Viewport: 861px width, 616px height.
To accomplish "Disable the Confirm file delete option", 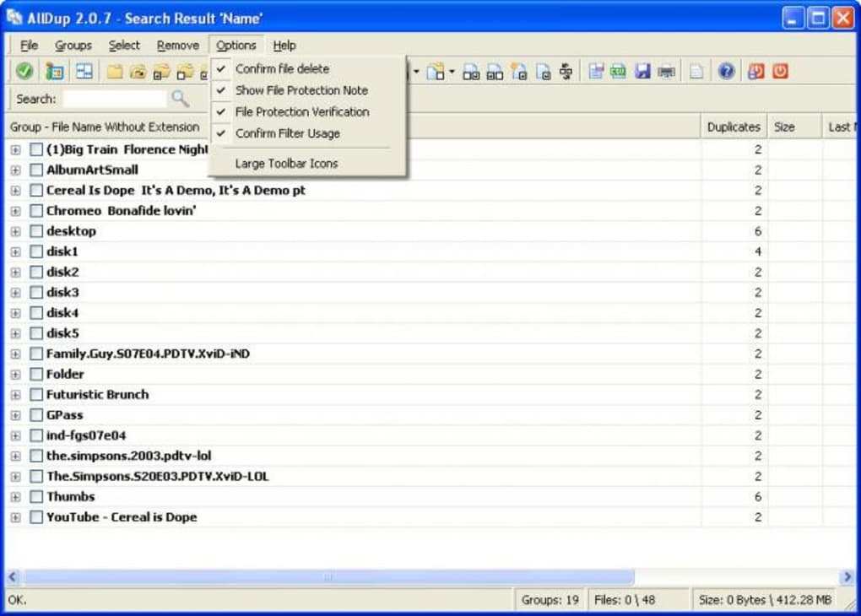I will pyautogui.click(x=282, y=68).
